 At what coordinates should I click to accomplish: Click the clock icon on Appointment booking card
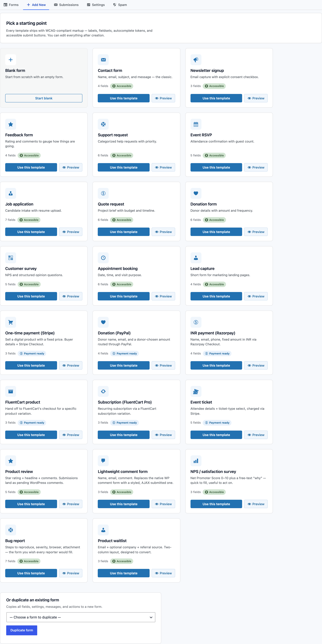(x=103, y=258)
